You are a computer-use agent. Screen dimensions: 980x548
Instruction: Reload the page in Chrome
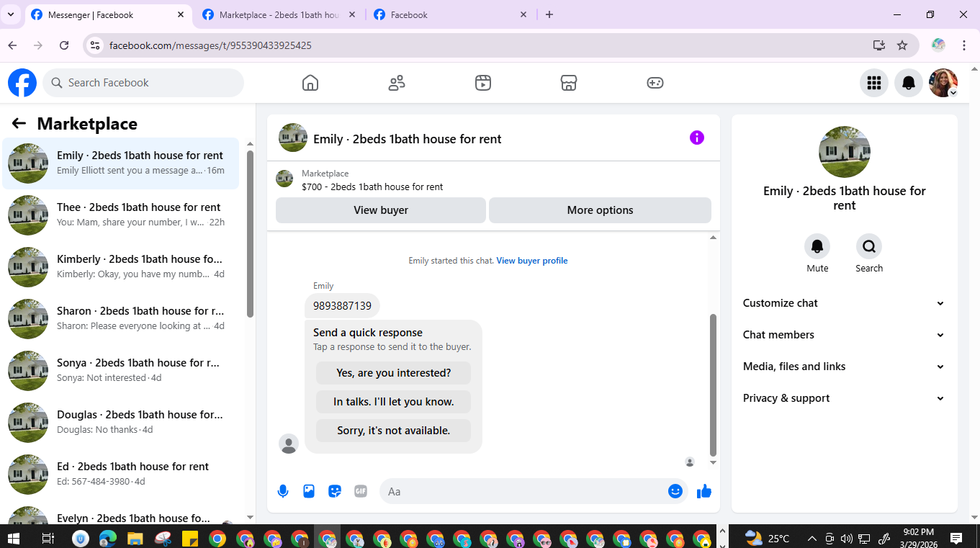(x=64, y=45)
